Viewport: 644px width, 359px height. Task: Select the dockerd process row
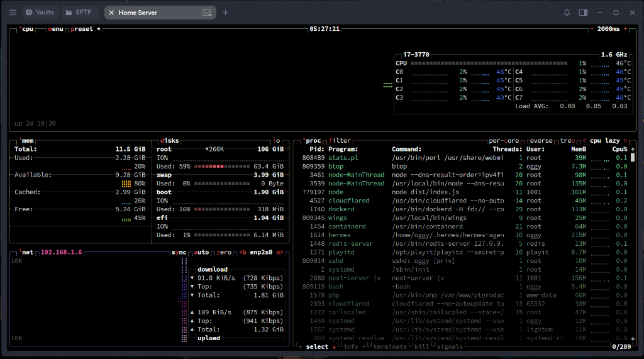tap(465, 209)
